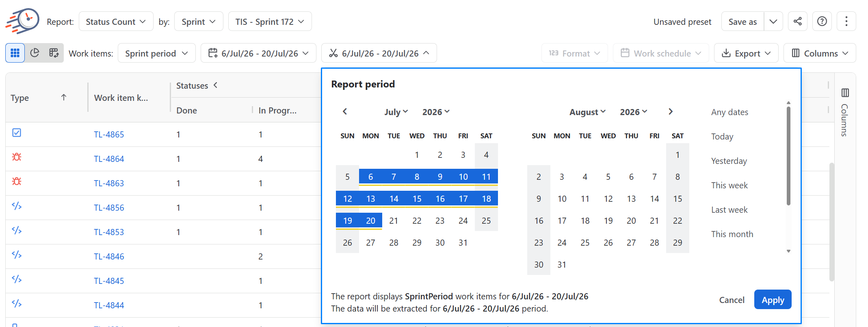Select Last week preset

(x=729, y=210)
